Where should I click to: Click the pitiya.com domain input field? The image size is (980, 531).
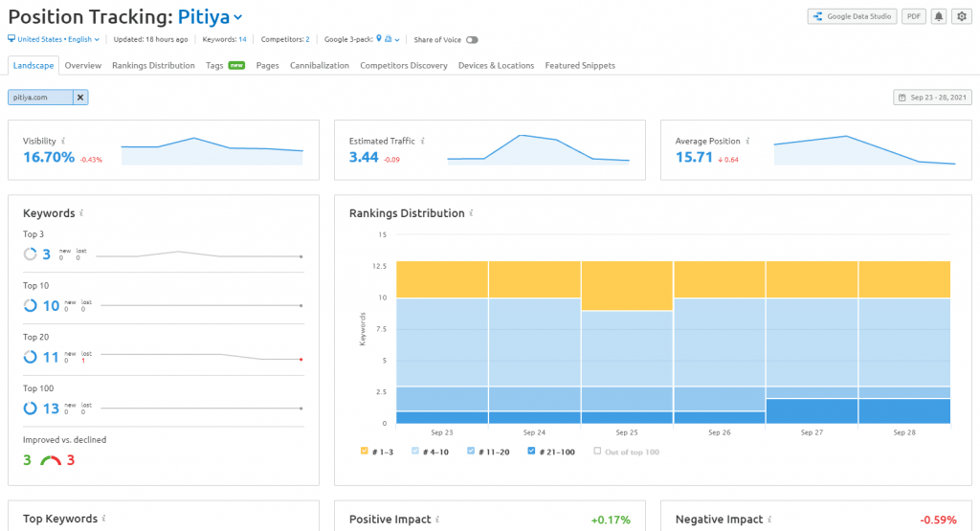coord(40,98)
